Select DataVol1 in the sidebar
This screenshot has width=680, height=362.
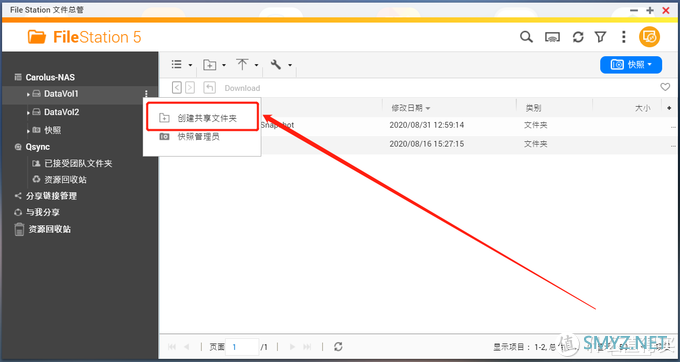pos(61,94)
